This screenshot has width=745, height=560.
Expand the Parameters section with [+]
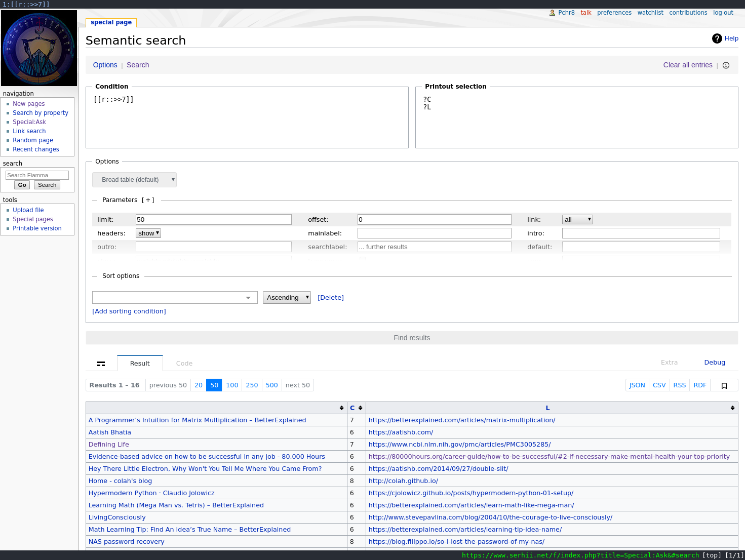pos(148,200)
